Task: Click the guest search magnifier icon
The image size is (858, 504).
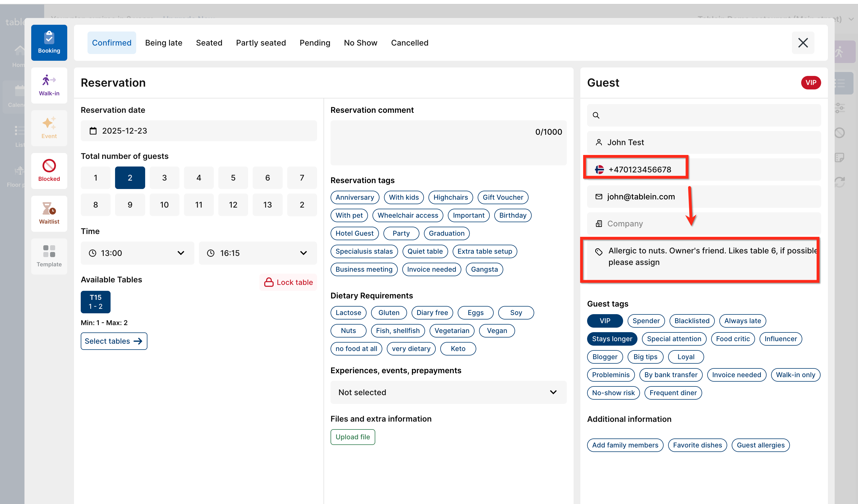Action: pyautogui.click(x=596, y=115)
